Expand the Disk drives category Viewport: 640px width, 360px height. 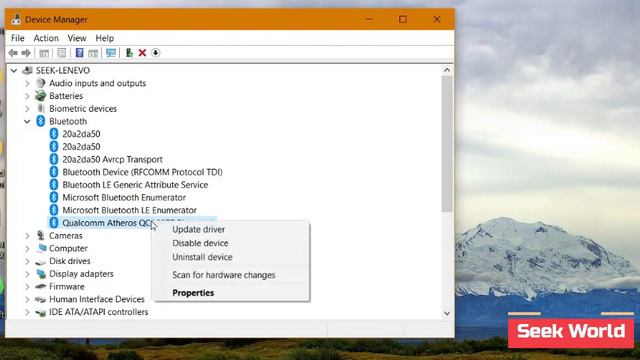point(27,261)
